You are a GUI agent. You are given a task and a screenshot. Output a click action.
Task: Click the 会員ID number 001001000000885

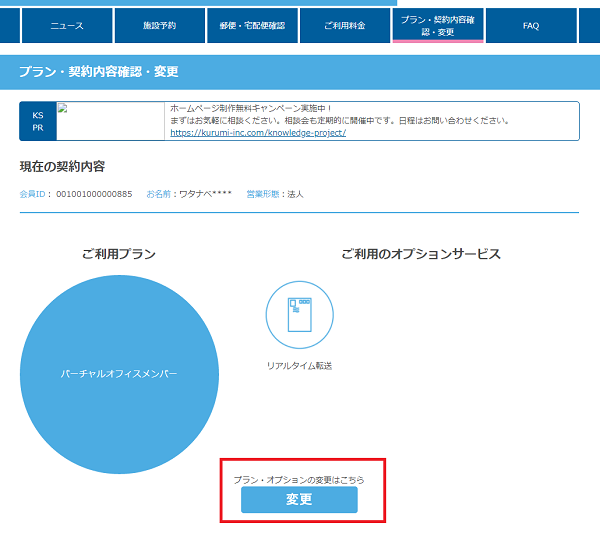(x=94, y=193)
